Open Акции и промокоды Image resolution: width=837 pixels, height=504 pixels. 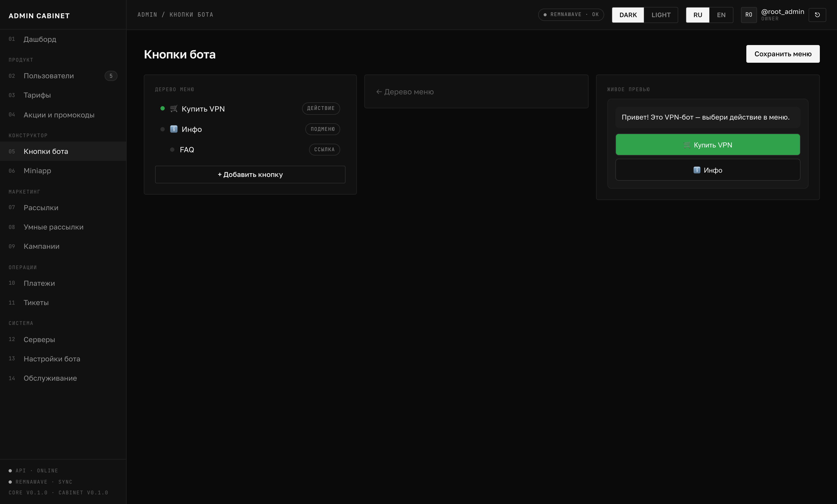tap(63, 115)
